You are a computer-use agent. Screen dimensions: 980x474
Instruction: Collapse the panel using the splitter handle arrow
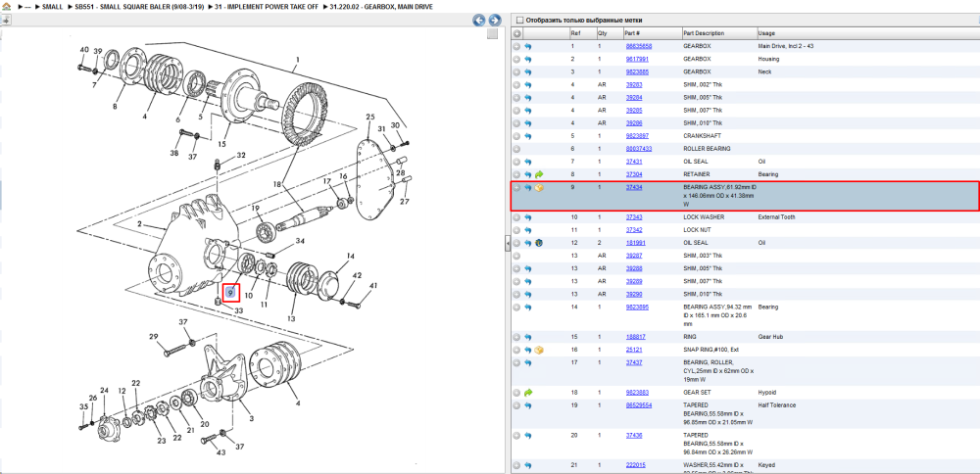[507, 246]
